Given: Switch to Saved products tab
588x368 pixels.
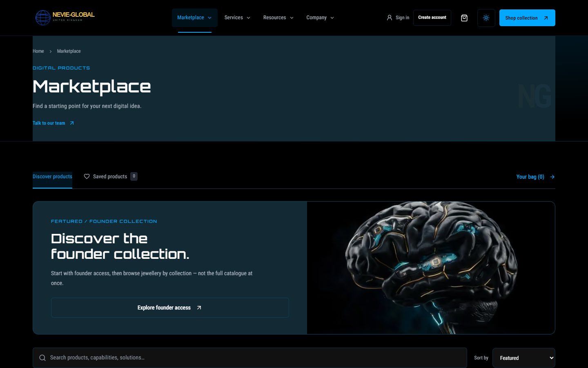Looking at the screenshot, I should pos(110,177).
